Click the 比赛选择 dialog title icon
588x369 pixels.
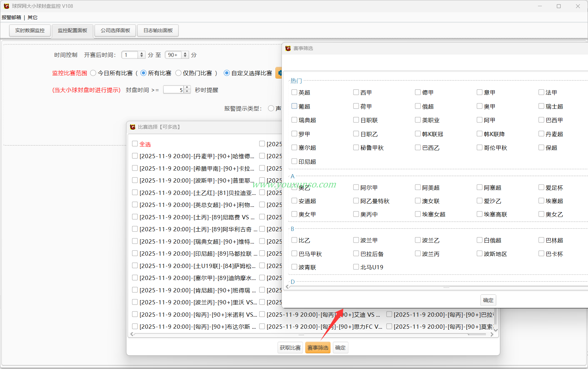[133, 127]
